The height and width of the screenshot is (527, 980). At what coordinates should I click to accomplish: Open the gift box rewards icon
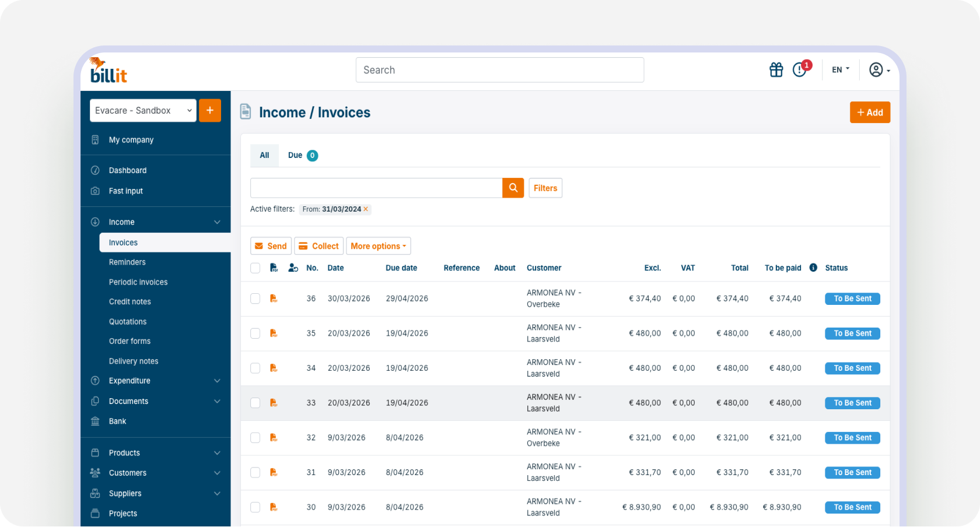tap(776, 70)
